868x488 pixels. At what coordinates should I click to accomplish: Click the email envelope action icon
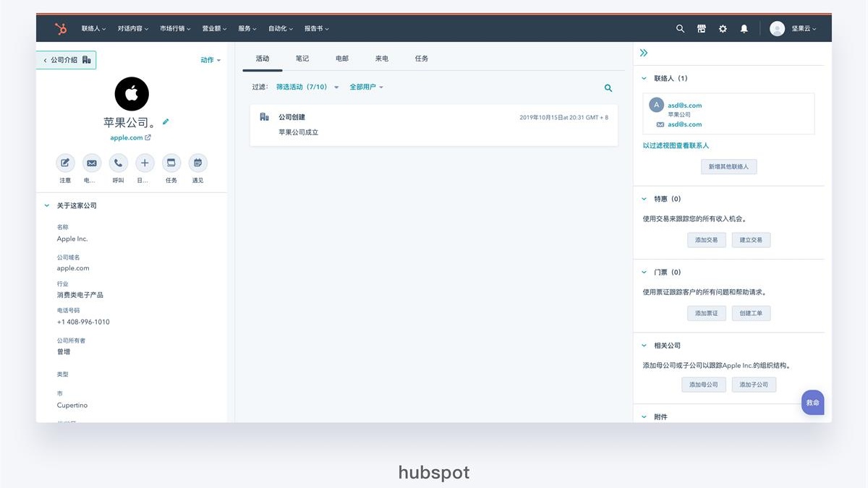click(x=91, y=163)
